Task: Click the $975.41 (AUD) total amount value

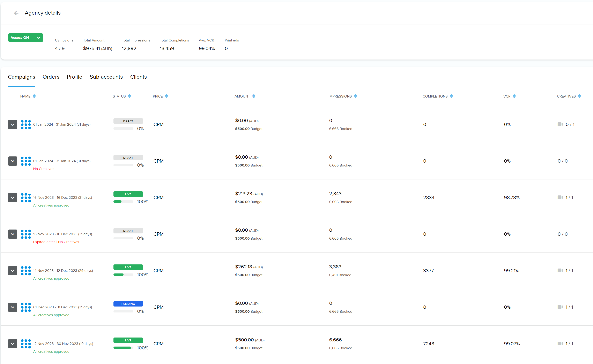Action: [98, 49]
